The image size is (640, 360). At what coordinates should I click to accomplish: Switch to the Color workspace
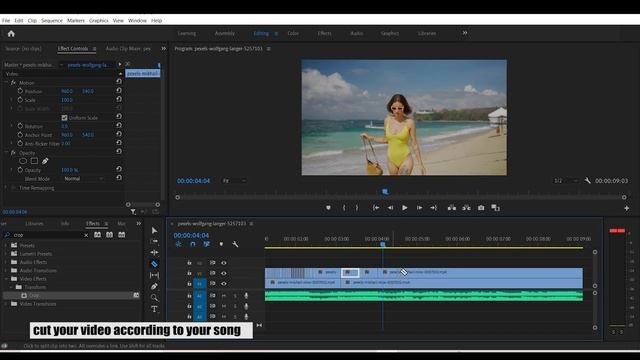tap(293, 33)
